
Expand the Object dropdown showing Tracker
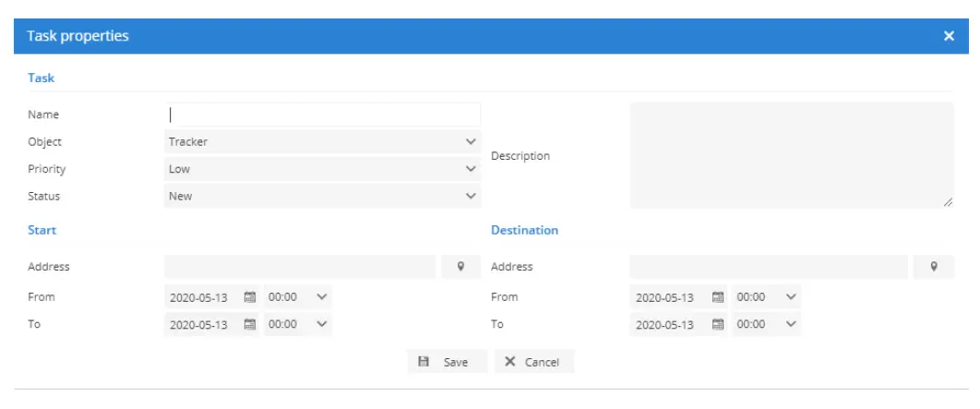tap(322, 142)
